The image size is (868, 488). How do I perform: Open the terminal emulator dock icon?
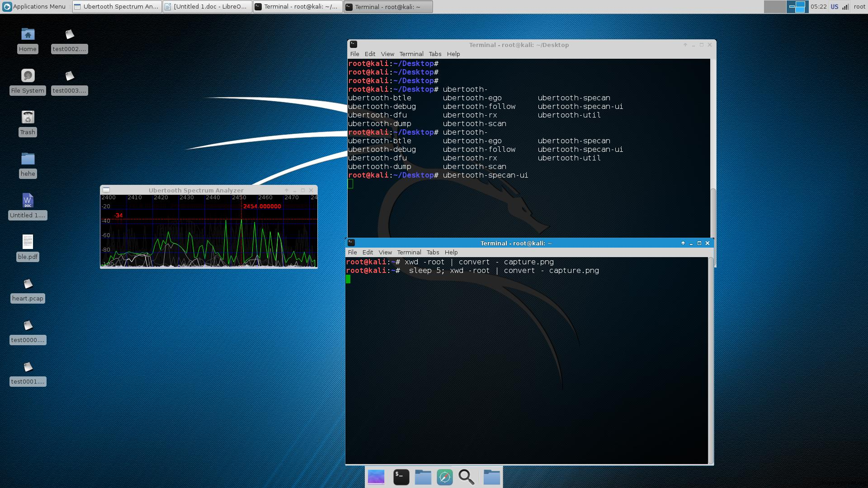(401, 477)
